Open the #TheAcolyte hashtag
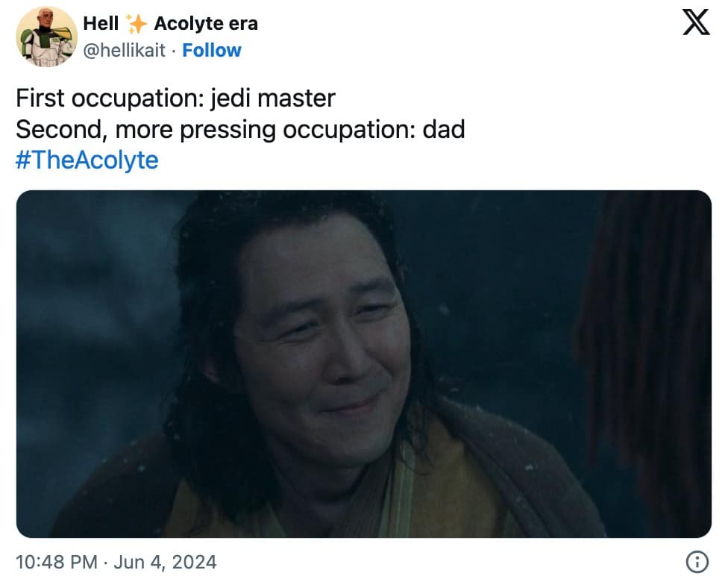The height and width of the screenshot is (576, 728). tap(87, 160)
